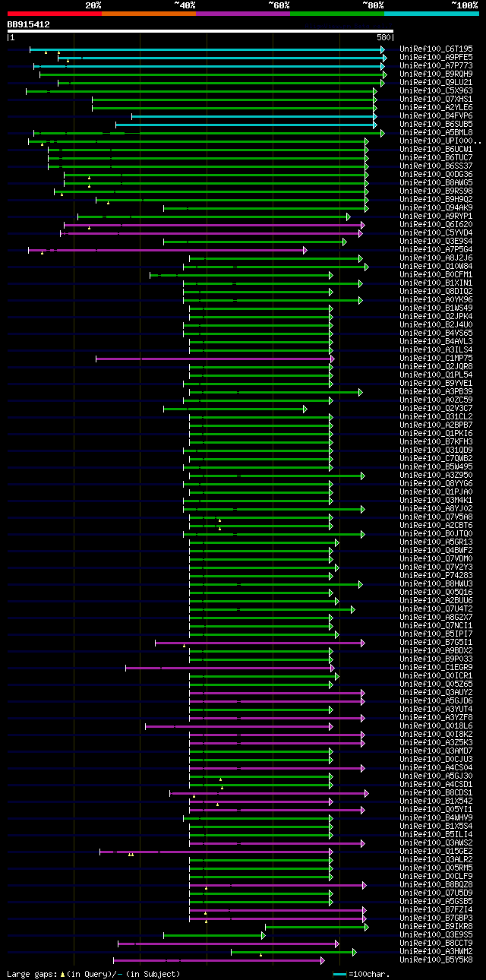Screen dimensions: 486x980
Task: Select the UniRef100_Q0DG36 label
Action: coord(436,174)
